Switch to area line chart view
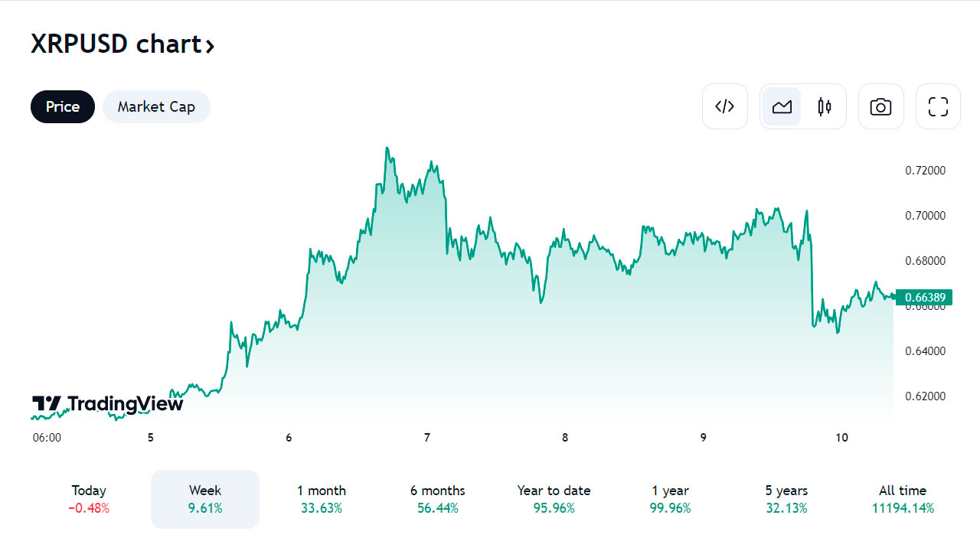 click(782, 106)
